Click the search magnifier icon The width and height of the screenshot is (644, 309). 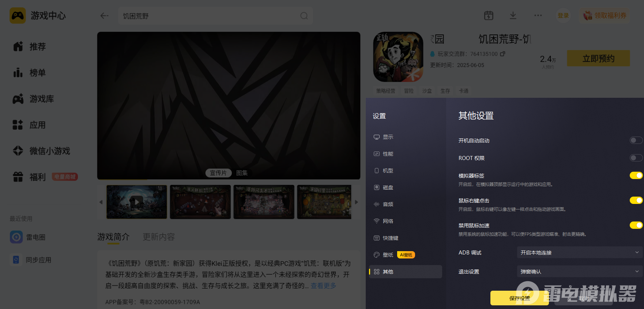tap(304, 16)
